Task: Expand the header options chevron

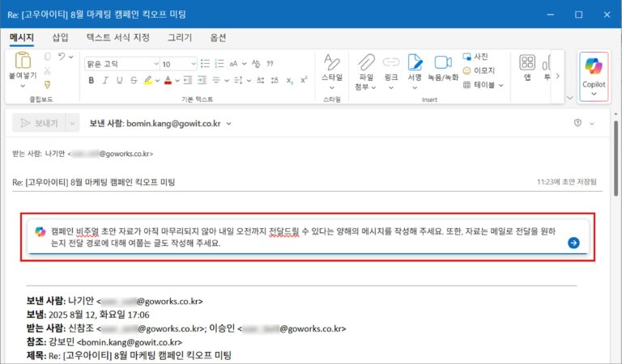Action: (x=592, y=124)
